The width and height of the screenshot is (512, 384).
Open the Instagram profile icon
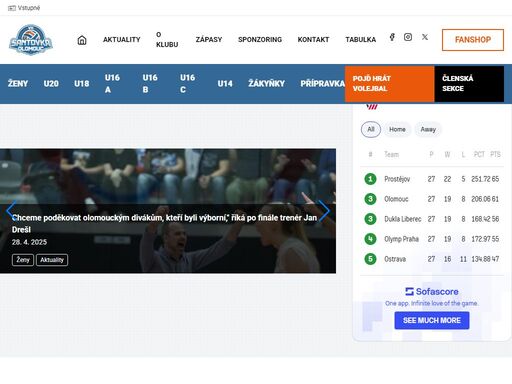coord(408,37)
